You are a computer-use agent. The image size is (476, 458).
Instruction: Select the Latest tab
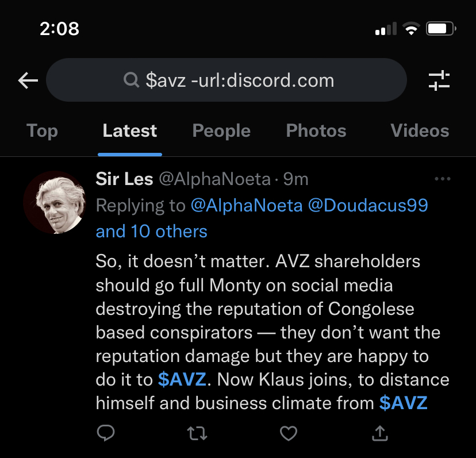(x=130, y=131)
